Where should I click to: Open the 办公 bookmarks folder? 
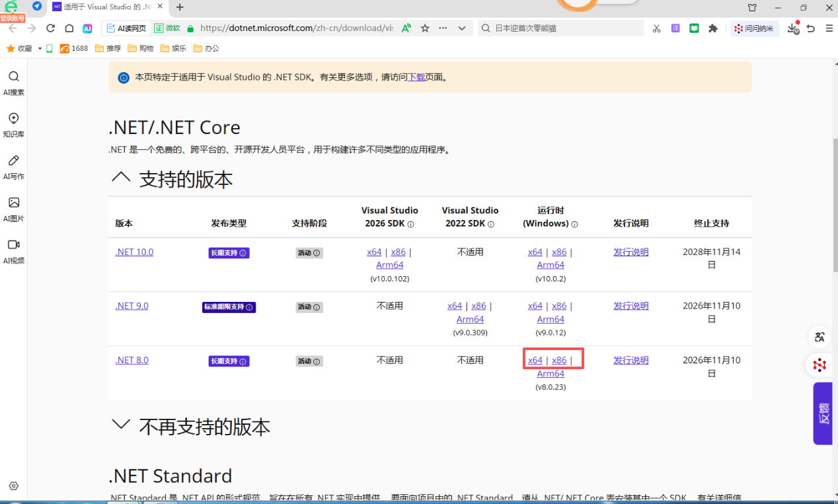tap(206, 48)
